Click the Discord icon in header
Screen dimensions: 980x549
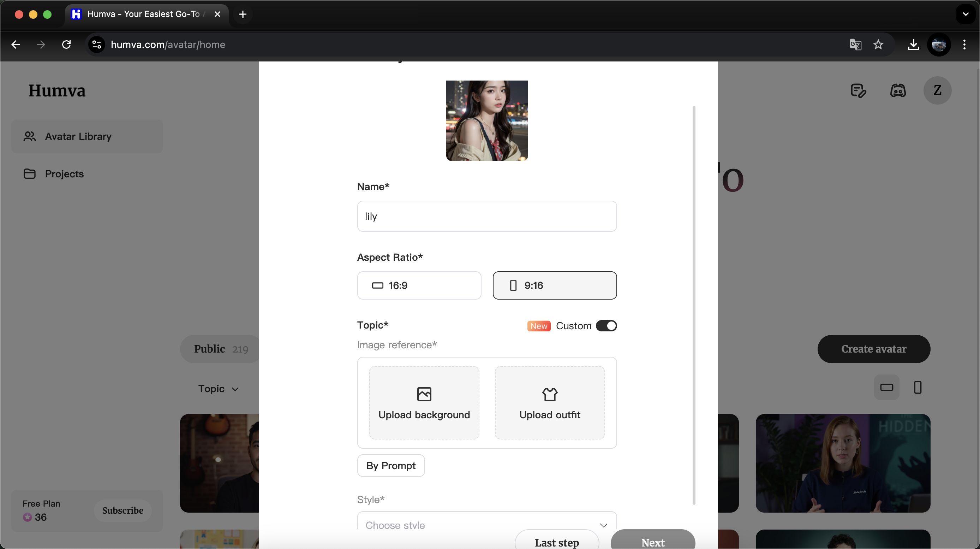(898, 90)
